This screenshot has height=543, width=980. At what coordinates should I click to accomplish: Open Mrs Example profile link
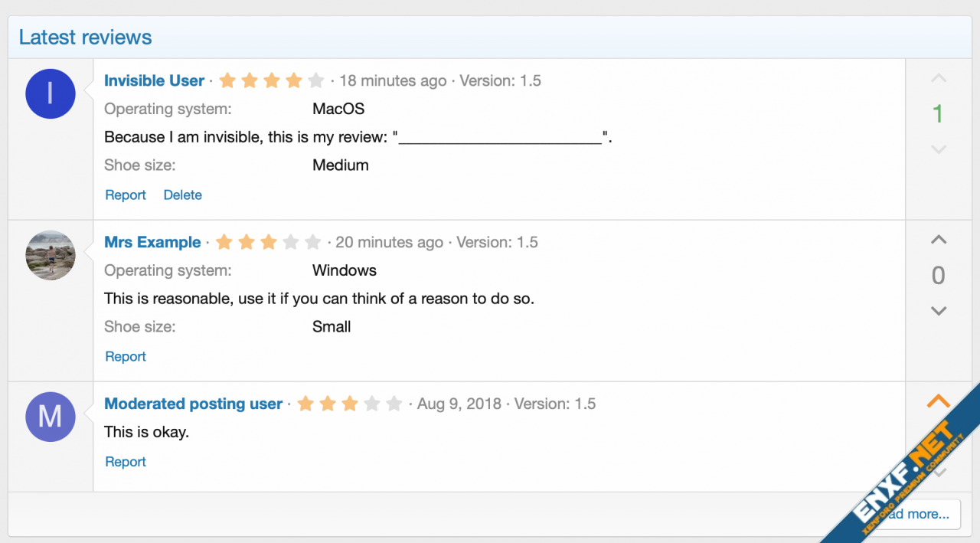[x=152, y=242]
